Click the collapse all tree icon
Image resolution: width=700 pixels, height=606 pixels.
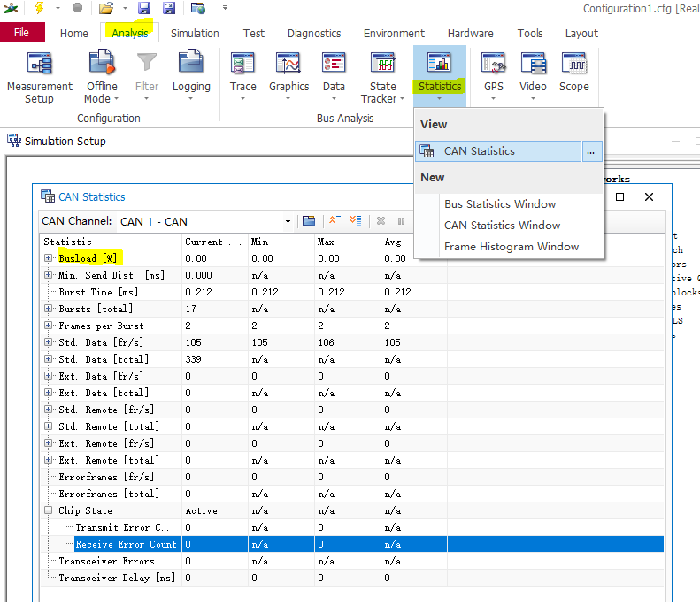point(335,220)
